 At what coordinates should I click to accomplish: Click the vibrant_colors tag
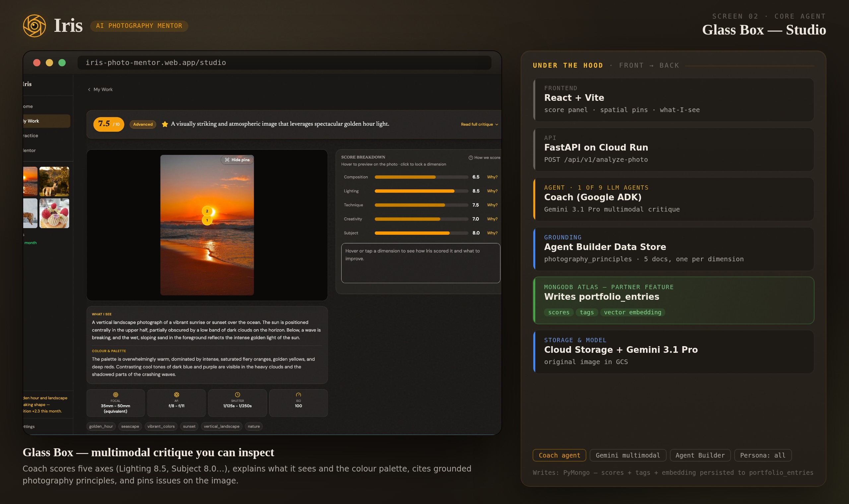tap(161, 426)
